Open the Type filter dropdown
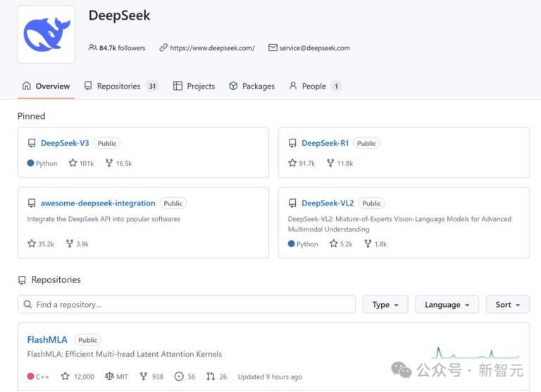This screenshot has height=392, width=541. pyautogui.click(x=385, y=305)
